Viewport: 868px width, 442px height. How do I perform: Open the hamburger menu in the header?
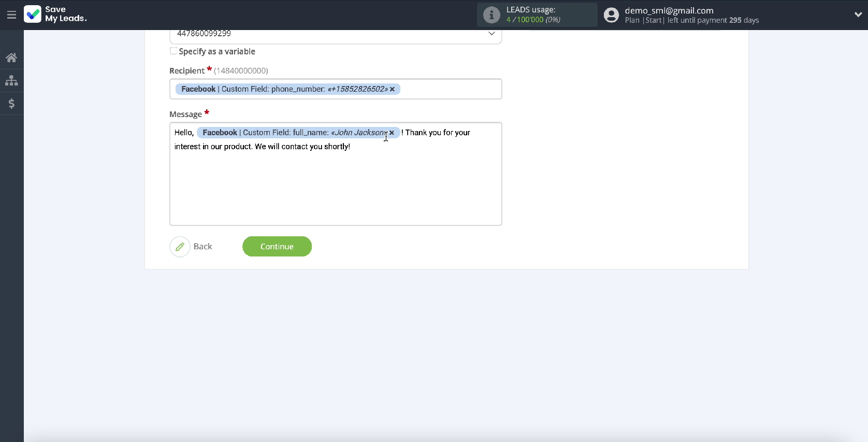point(11,15)
